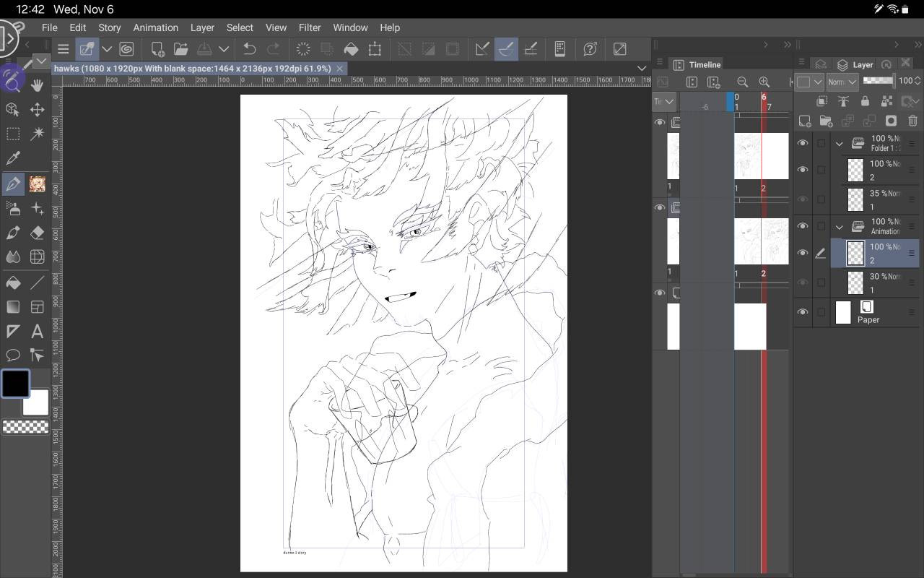Open the layer blending mode dropdown
Viewport: 924px width, 578px height.
tap(842, 82)
